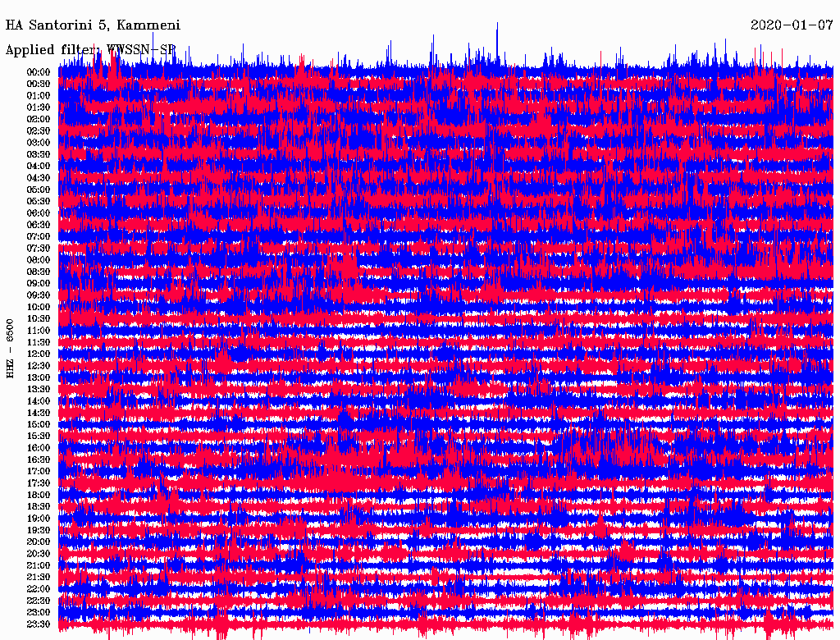Click the HHZ - 6500 axis label

click(10, 349)
